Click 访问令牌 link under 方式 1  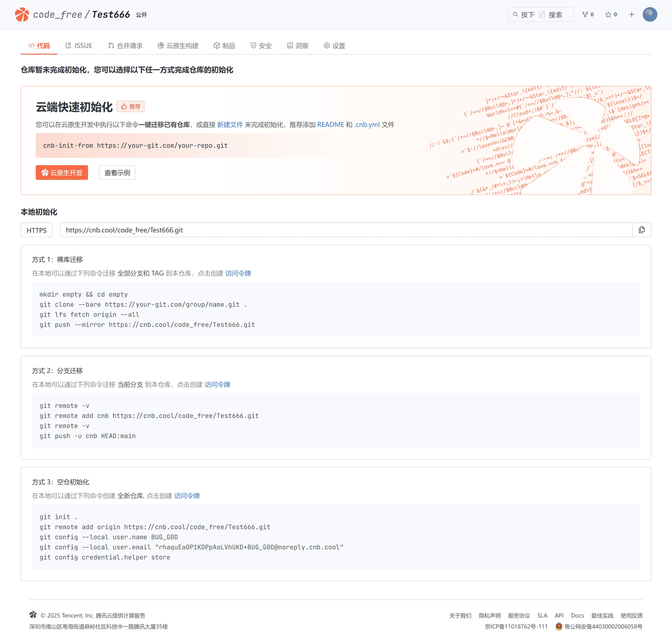pyautogui.click(x=238, y=273)
